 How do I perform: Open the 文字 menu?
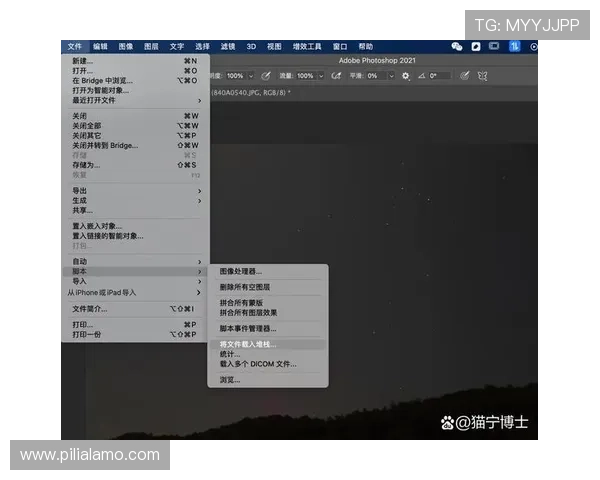[x=177, y=47]
